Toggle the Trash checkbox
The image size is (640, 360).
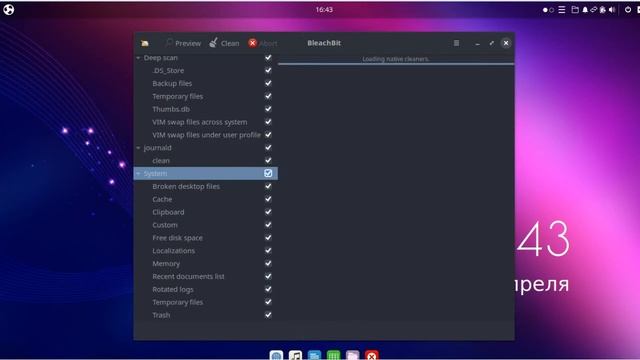(268, 315)
